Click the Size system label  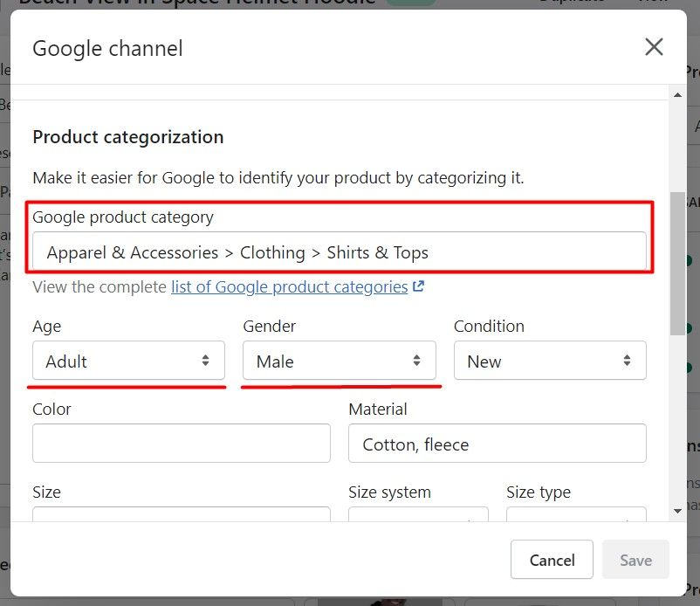tap(390, 492)
